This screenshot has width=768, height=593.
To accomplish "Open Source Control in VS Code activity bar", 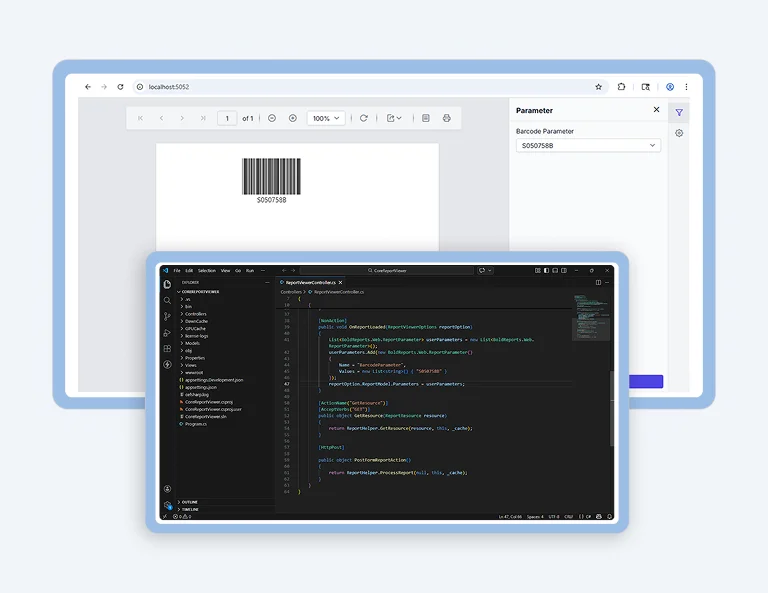I will point(168,316).
